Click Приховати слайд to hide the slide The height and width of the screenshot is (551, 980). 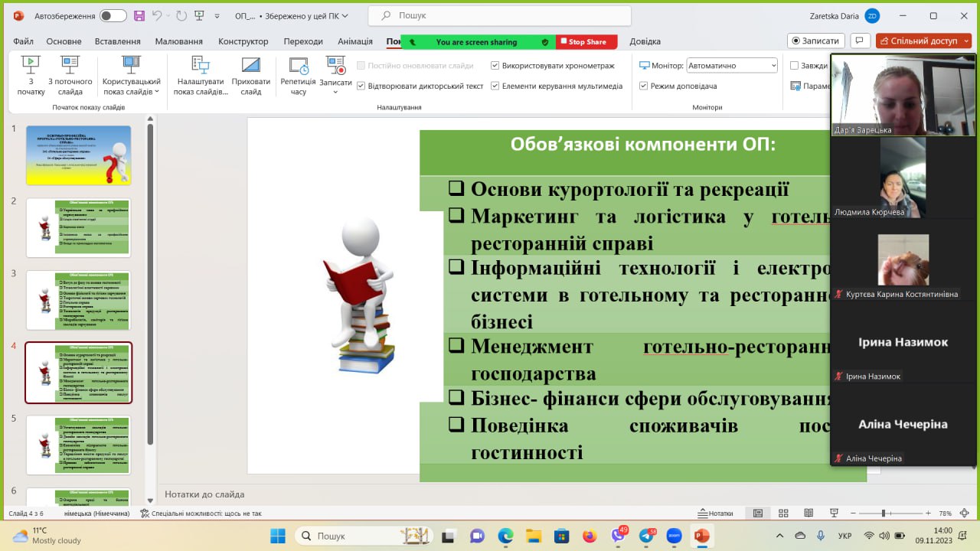pyautogui.click(x=251, y=75)
